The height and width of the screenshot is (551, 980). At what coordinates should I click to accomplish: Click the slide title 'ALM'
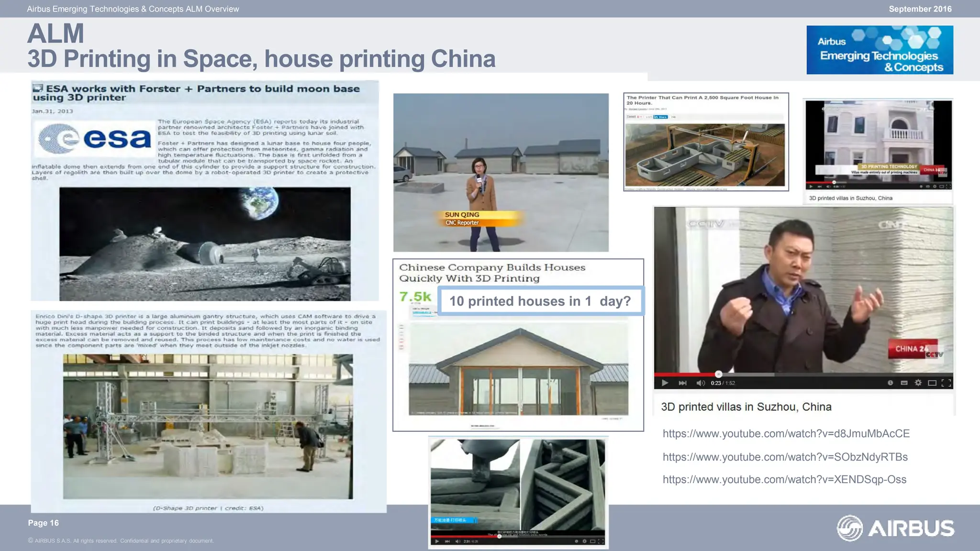coord(56,33)
